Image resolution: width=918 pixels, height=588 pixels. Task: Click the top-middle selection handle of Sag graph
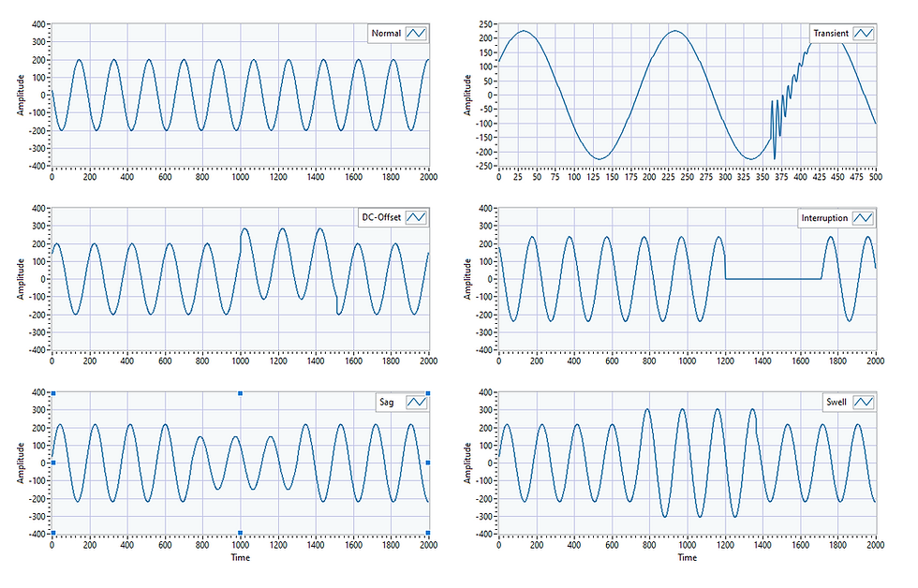click(x=240, y=393)
